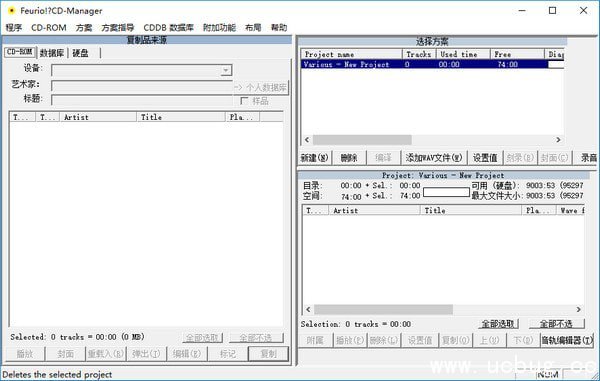The width and height of the screenshot is (600, 381).
Task: Sort source list by Title column
Action: (x=181, y=117)
